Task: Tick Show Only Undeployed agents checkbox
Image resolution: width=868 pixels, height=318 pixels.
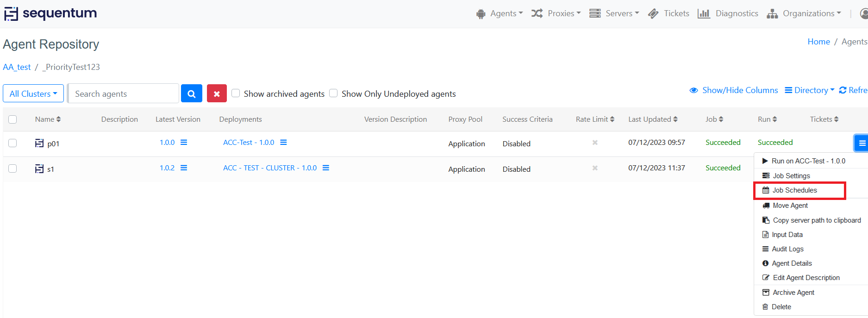Action: click(x=333, y=93)
